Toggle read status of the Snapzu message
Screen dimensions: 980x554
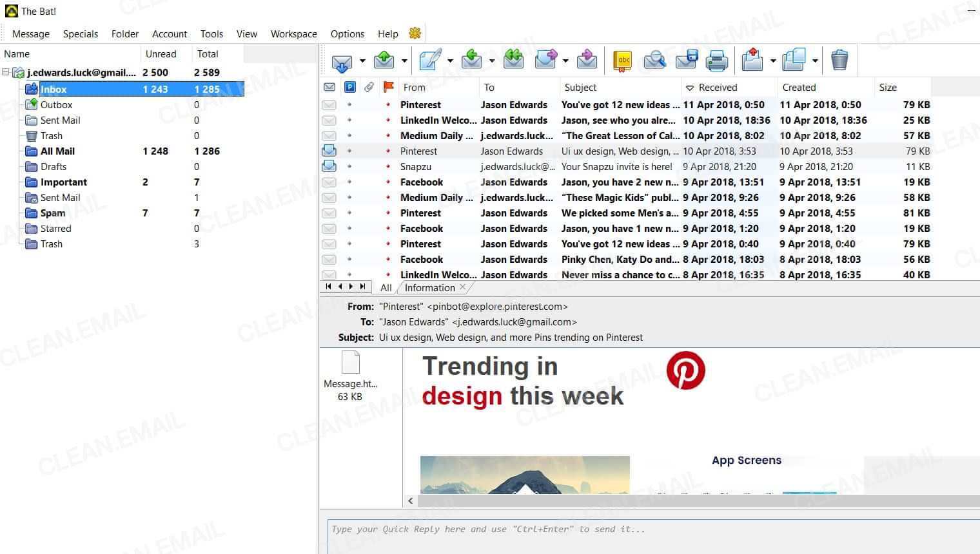click(x=329, y=166)
